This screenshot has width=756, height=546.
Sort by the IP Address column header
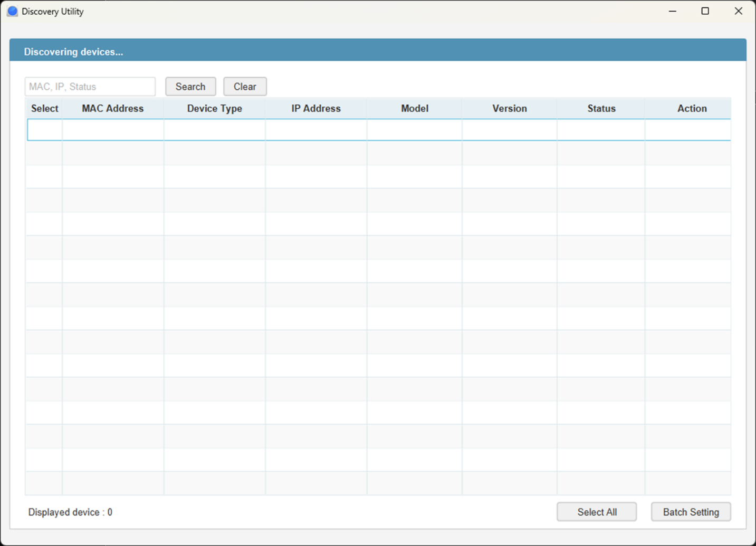pos(315,108)
